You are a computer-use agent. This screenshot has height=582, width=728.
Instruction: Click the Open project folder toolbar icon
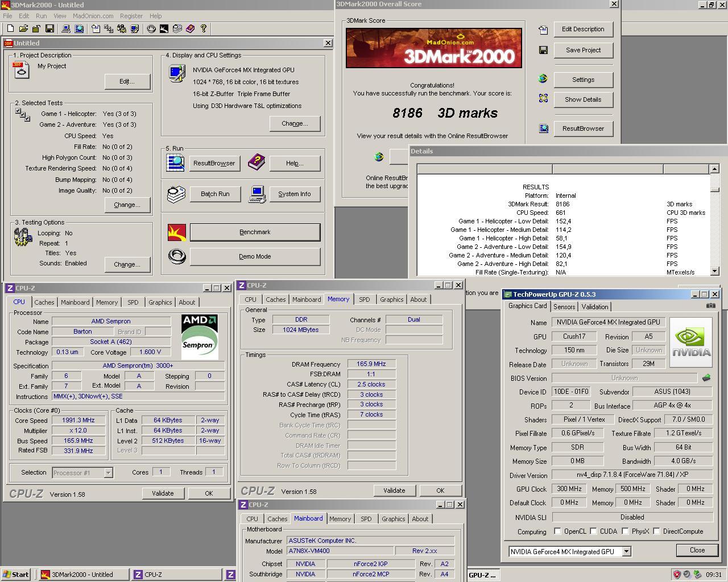pos(23,28)
